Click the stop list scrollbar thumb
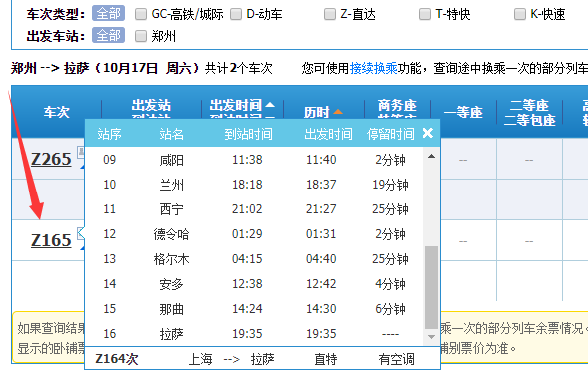This screenshot has width=588, height=383. coord(431,287)
